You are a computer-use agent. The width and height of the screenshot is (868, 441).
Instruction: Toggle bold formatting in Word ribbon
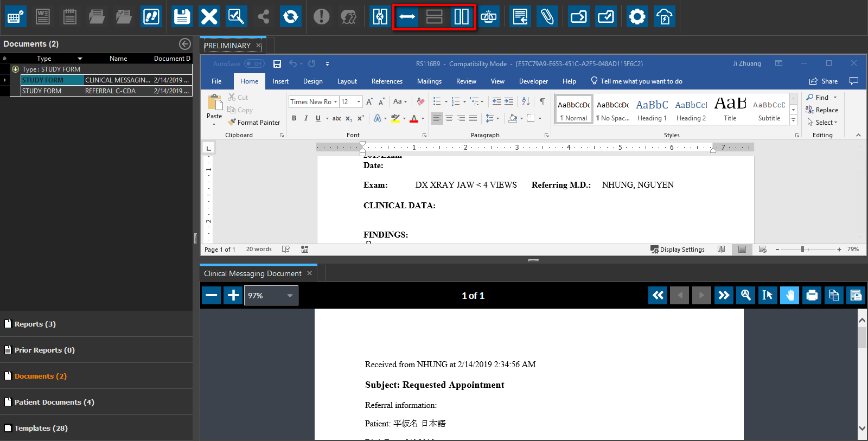click(294, 118)
